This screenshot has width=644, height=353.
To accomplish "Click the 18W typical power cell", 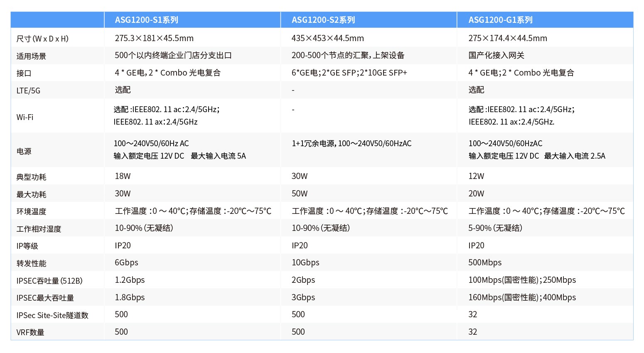I will click(123, 176).
